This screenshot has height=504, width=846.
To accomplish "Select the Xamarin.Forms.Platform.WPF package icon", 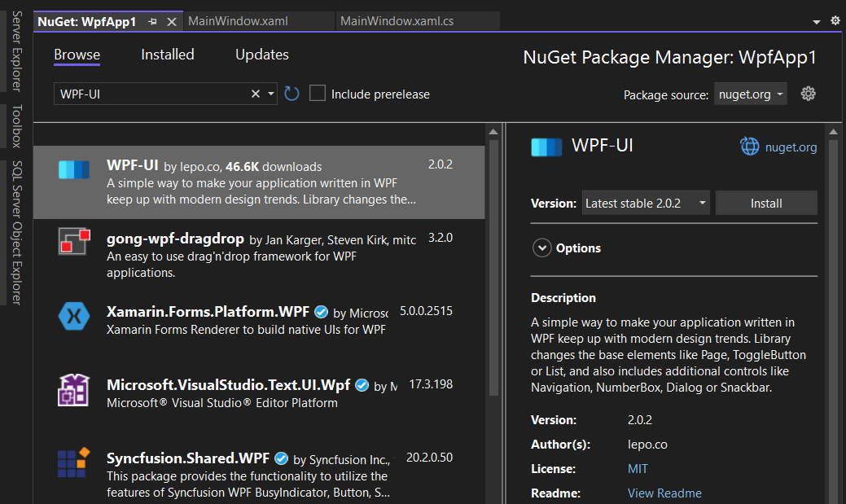I will (x=73, y=316).
